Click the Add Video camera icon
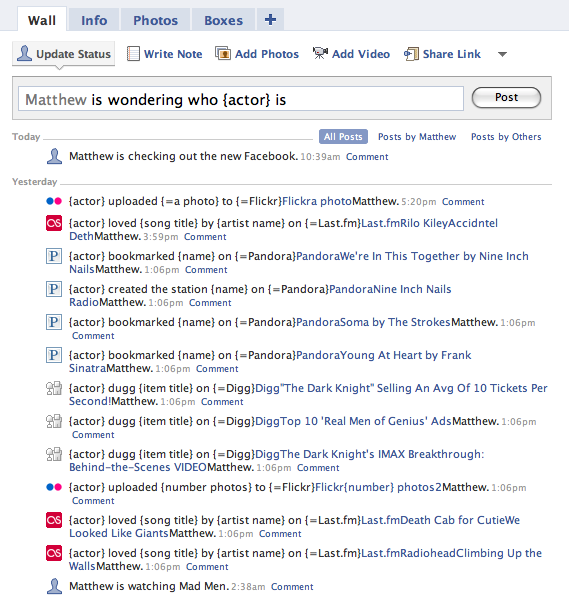569x604 pixels. pyautogui.click(x=320, y=54)
